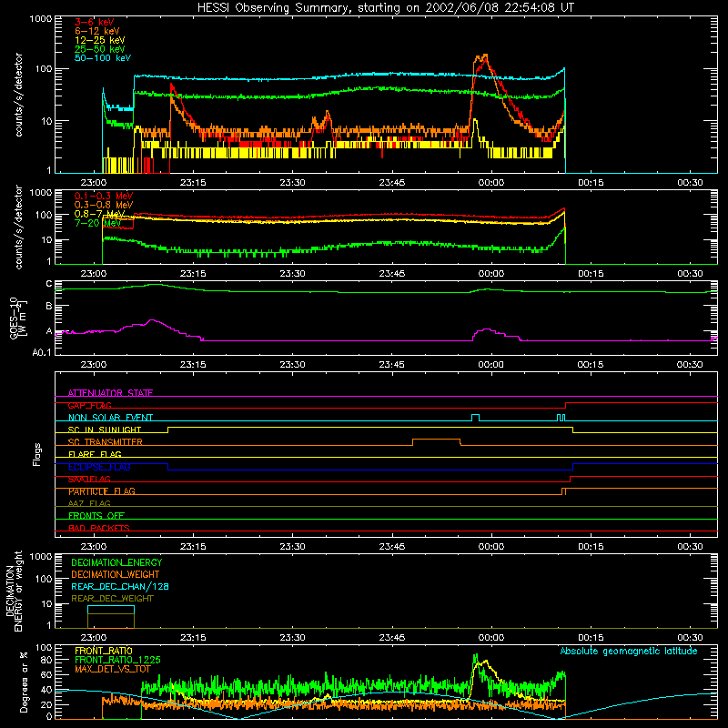The image size is (728, 728).
Task: Click the Absolute geomagnetic latitude label
Action: pos(629,651)
